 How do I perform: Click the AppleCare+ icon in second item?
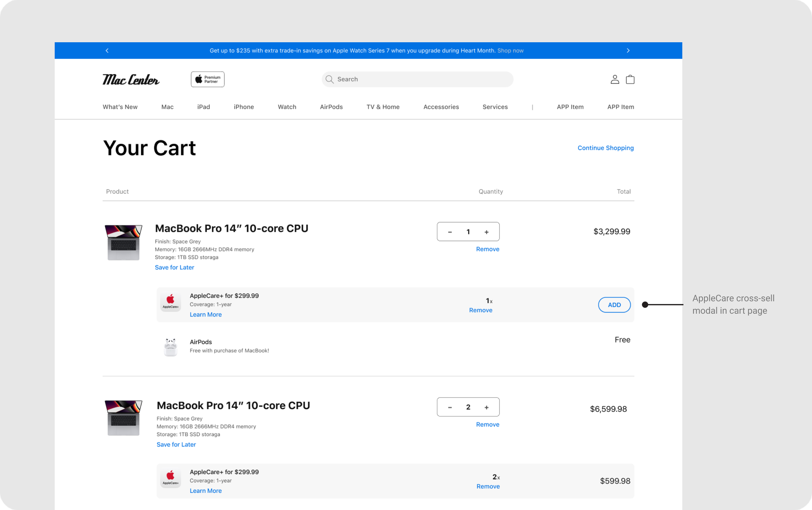coord(171,477)
